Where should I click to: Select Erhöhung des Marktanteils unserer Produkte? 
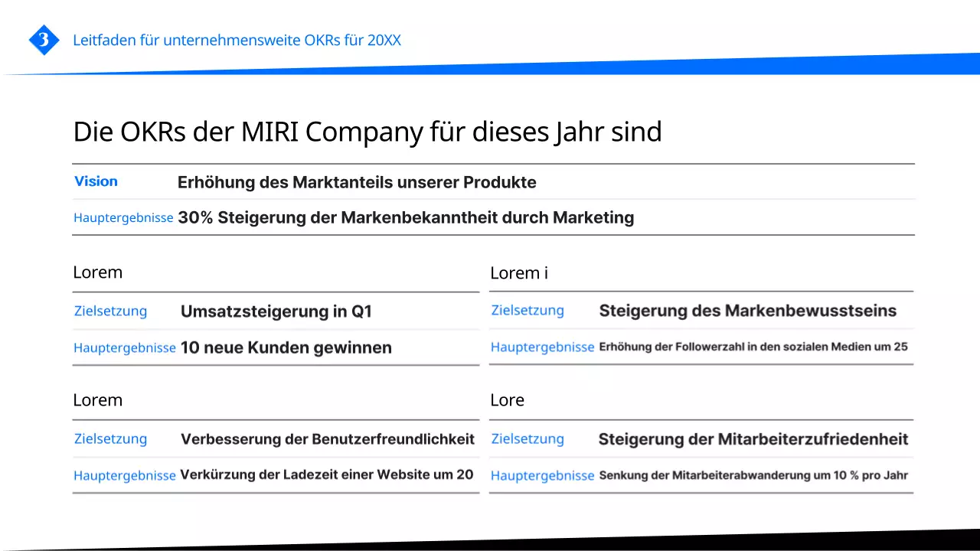(357, 182)
